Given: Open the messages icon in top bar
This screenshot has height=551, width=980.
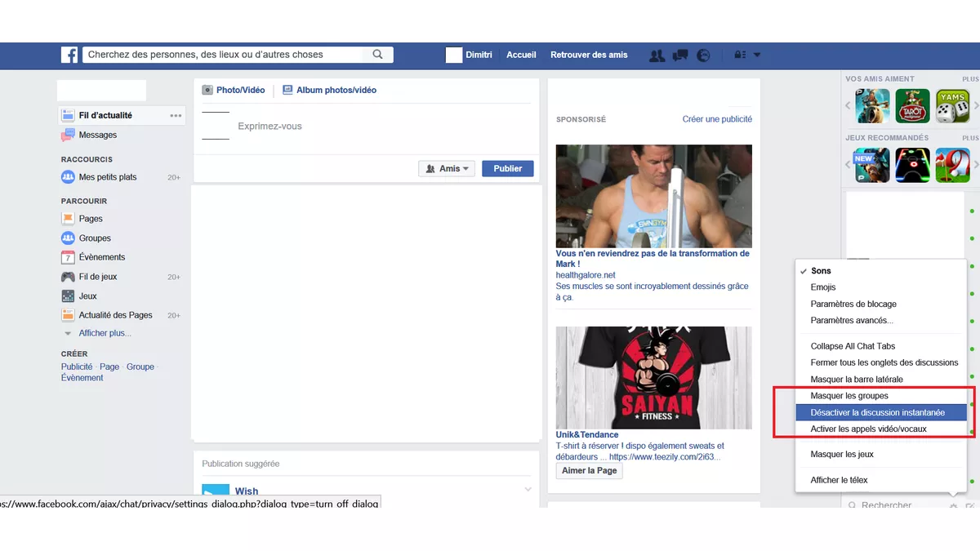Looking at the screenshot, I should [679, 56].
